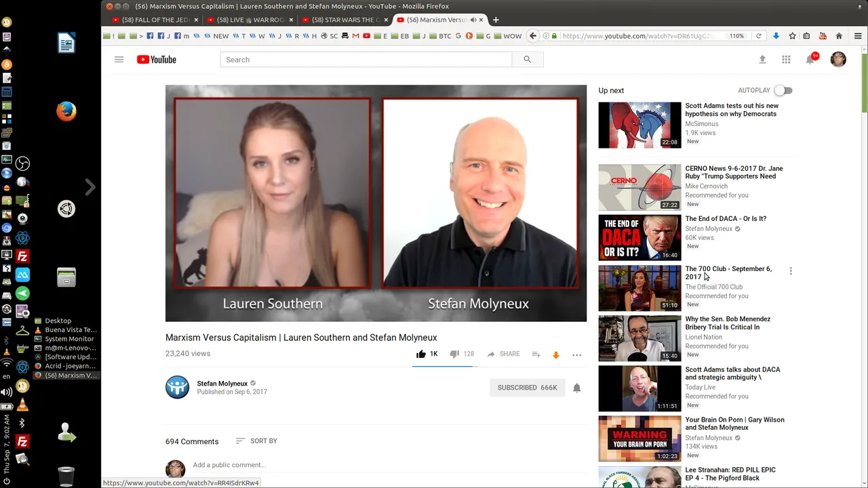Image resolution: width=868 pixels, height=488 pixels.
Task: Reload the page with refresh icon
Action: point(758,36)
